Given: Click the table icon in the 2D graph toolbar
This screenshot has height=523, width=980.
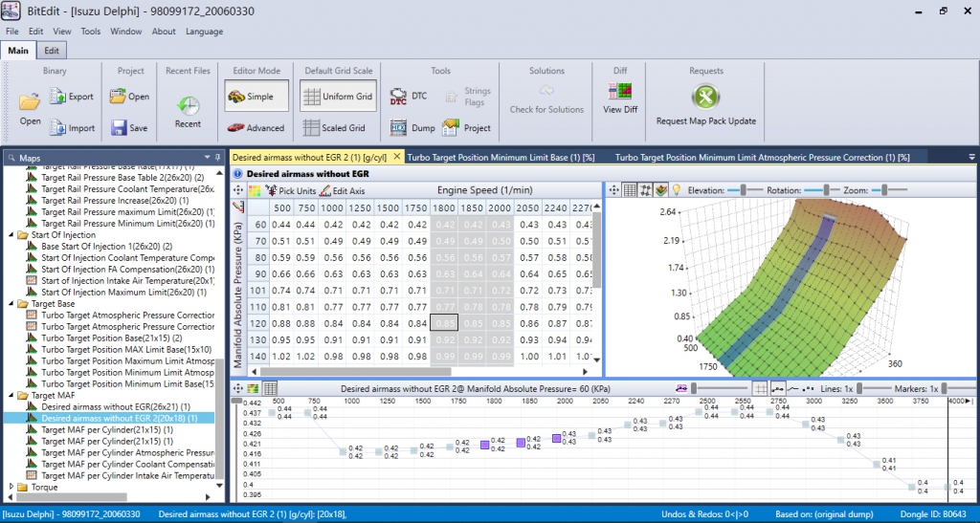Looking at the screenshot, I should [270, 388].
